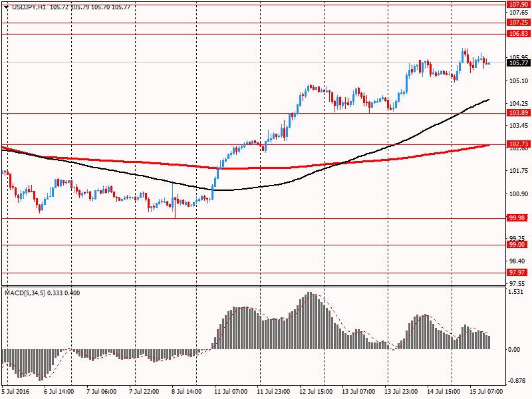The width and height of the screenshot is (532, 399).
Task: Click the 13 Jul 23:00 time label
Action: [401, 391]
